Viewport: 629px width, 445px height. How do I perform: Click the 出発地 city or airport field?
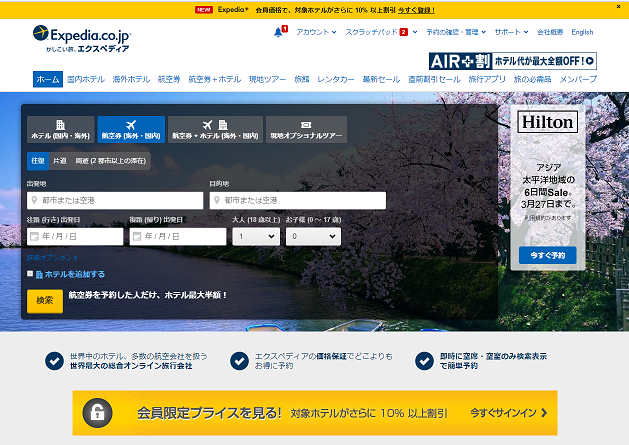click(115, 200)
